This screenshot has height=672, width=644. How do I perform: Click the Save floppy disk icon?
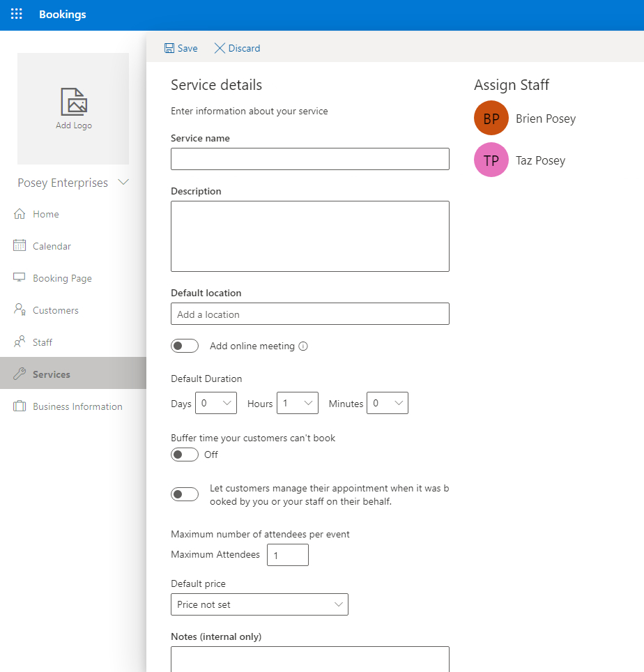coord(169,48)
